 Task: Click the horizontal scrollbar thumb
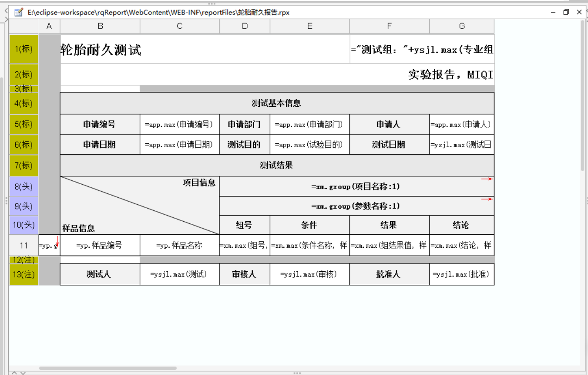(x=108, y=368)
